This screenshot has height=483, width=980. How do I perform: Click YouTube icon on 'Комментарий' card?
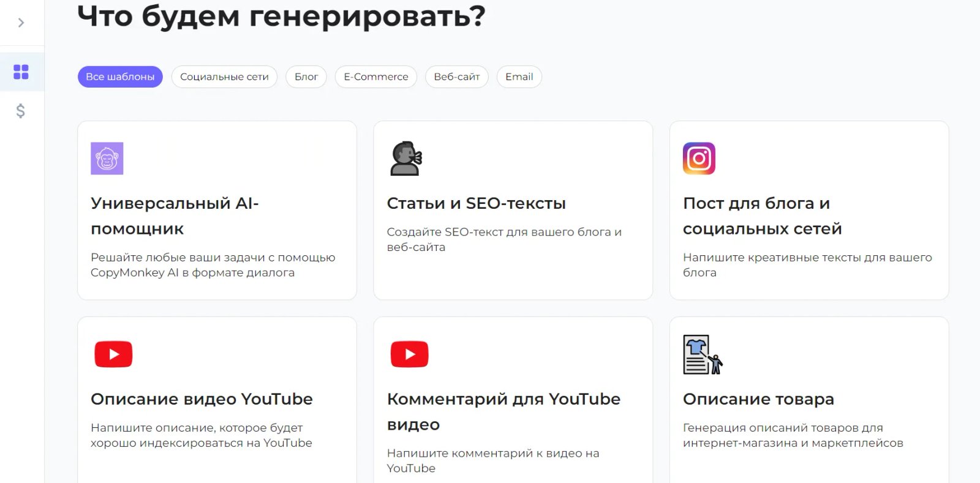pyautogui.click(x=410, y=354)
